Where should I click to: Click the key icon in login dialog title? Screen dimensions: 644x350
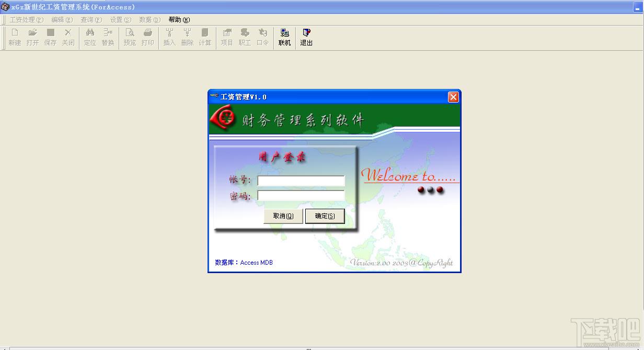214,96
